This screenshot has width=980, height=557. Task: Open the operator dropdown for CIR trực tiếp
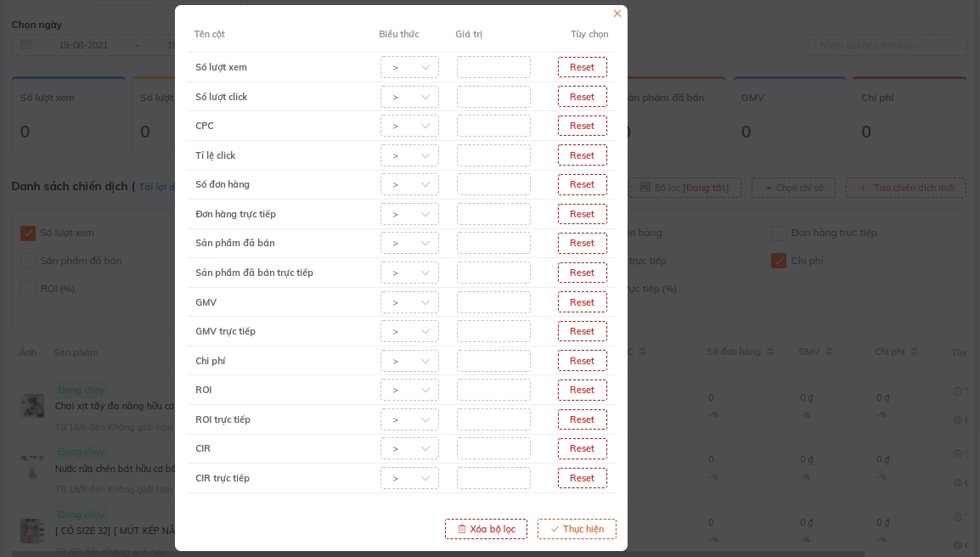coord(409,478)
